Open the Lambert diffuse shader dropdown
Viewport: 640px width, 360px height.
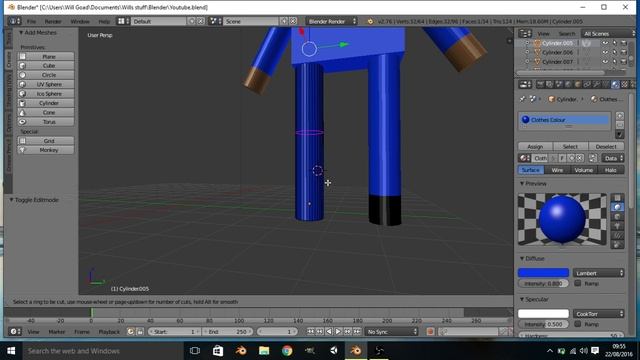tap(598, 273)
